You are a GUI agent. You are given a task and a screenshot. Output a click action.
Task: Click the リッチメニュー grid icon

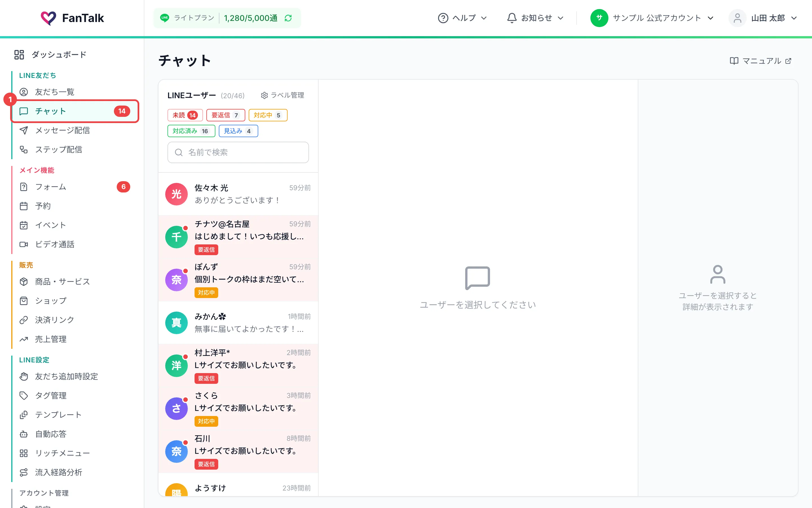point(23,453)
